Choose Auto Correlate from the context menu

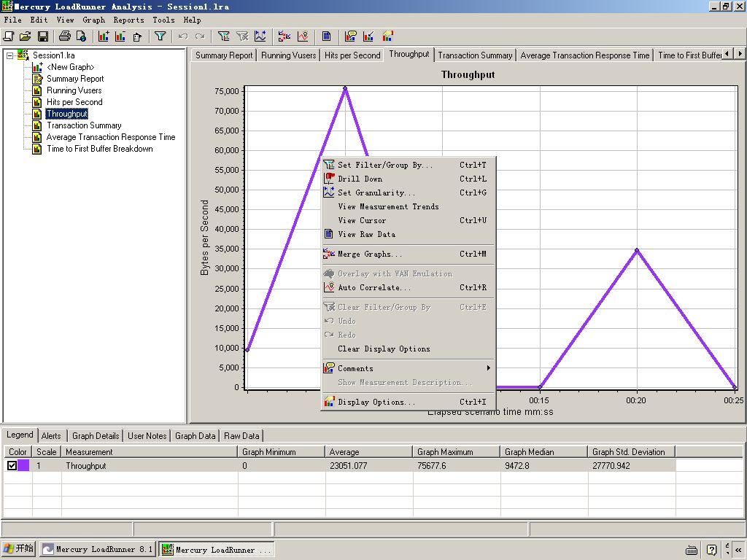pyautogui.click(x=409, y=287)
